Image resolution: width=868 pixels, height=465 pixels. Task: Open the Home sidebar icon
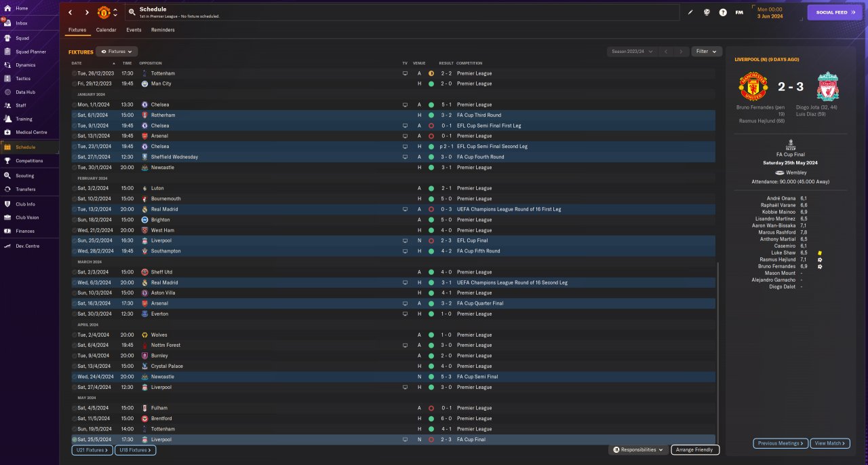click(x=7, y=8)
